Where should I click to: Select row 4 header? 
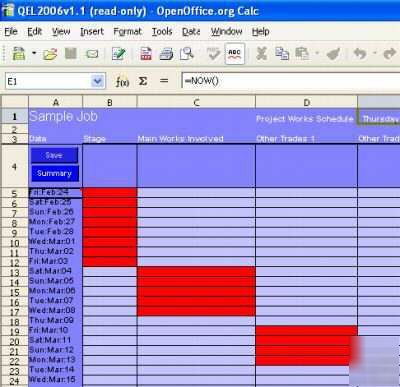pyautogui.click(x=14, y=166)
